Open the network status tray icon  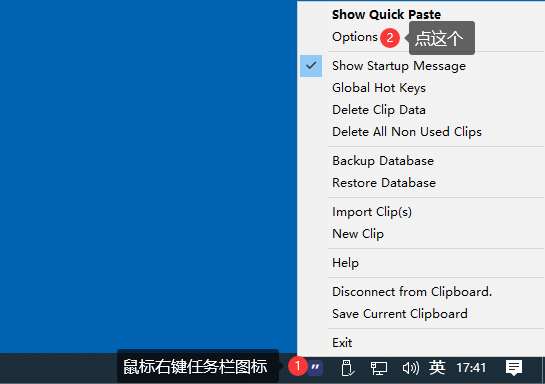click(x=379, y=368)
